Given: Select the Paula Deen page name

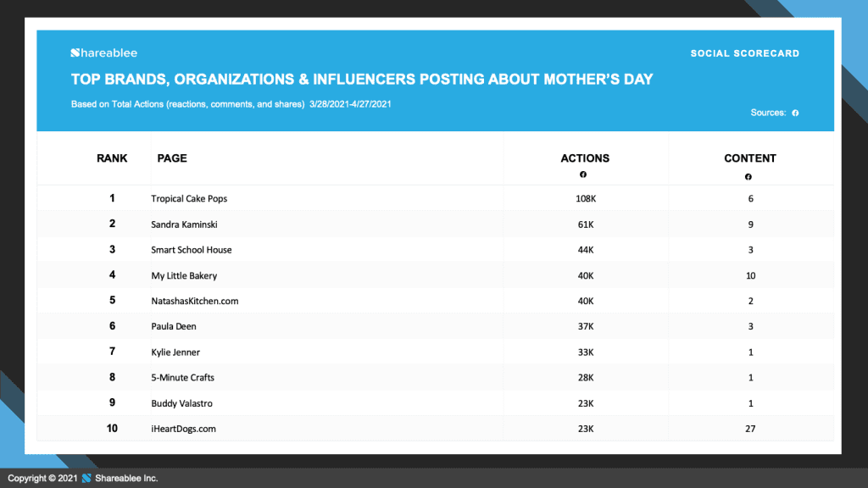Looking at the screenshot, I should 174,326.
